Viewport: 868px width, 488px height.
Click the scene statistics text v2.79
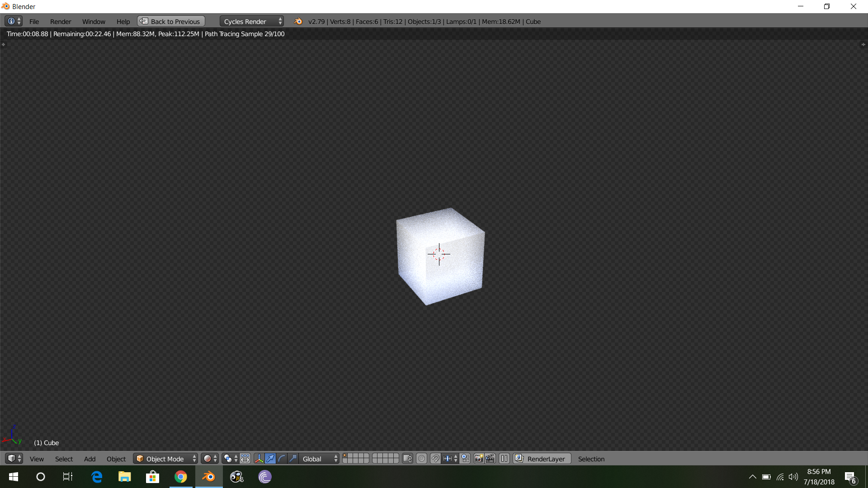pos(425,21)
